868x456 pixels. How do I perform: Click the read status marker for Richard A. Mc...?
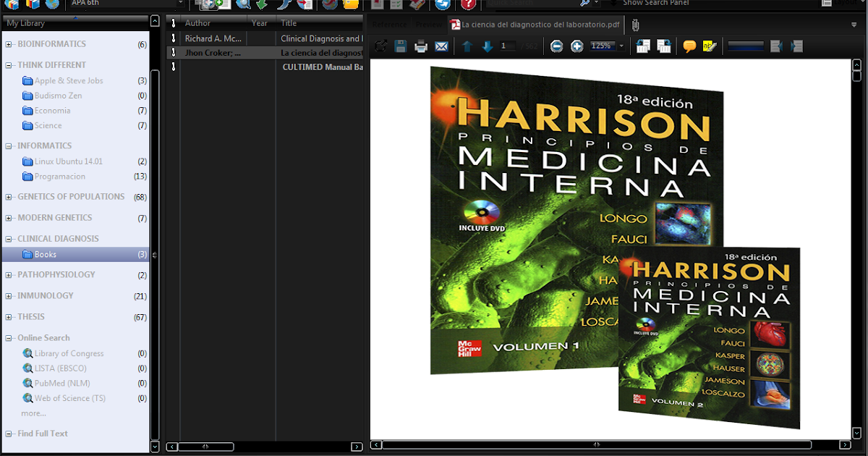click(174, 38)
